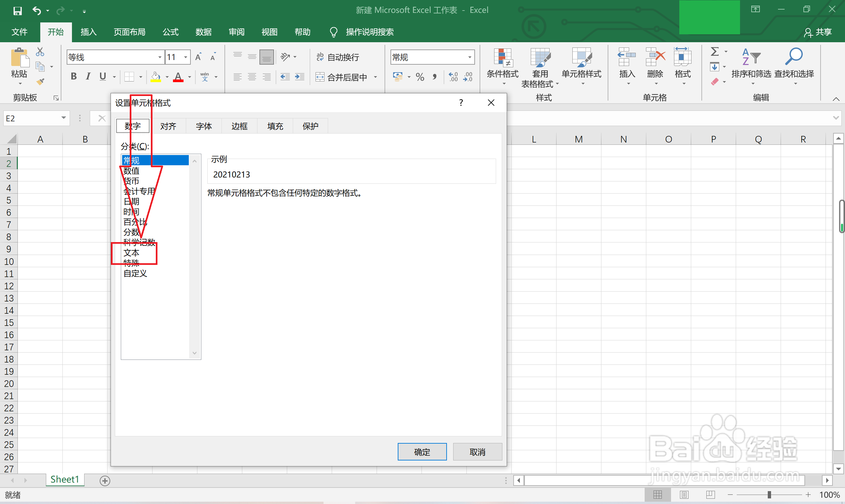Toggle Wrap Text (自动换行)

pyautogui.click(x=337, y=57)
